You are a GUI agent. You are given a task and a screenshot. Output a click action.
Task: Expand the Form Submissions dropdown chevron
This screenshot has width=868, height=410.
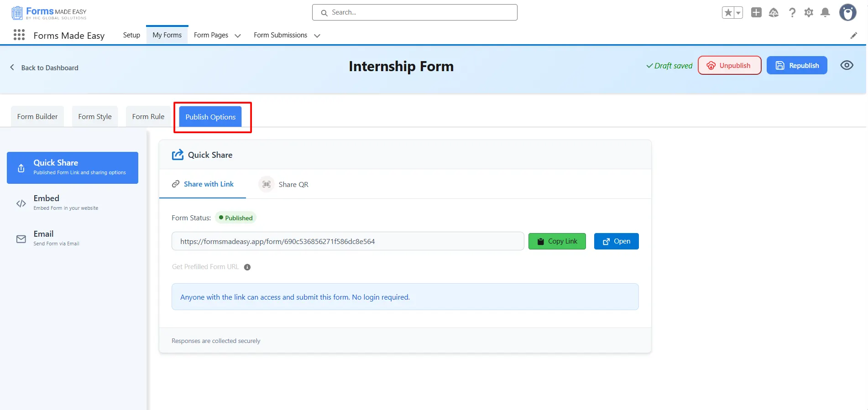317,36
